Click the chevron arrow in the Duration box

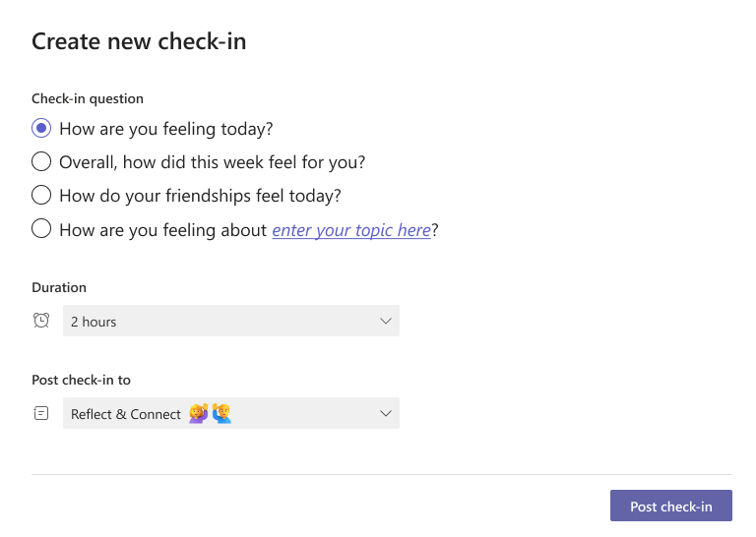pyautogui.click(x=386, y=321)
